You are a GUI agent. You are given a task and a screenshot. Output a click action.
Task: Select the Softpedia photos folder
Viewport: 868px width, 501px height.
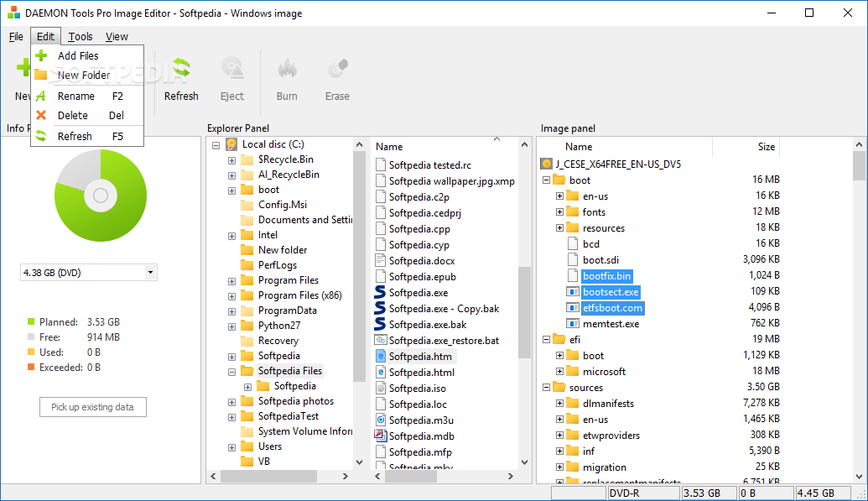(x=295, y=400)
